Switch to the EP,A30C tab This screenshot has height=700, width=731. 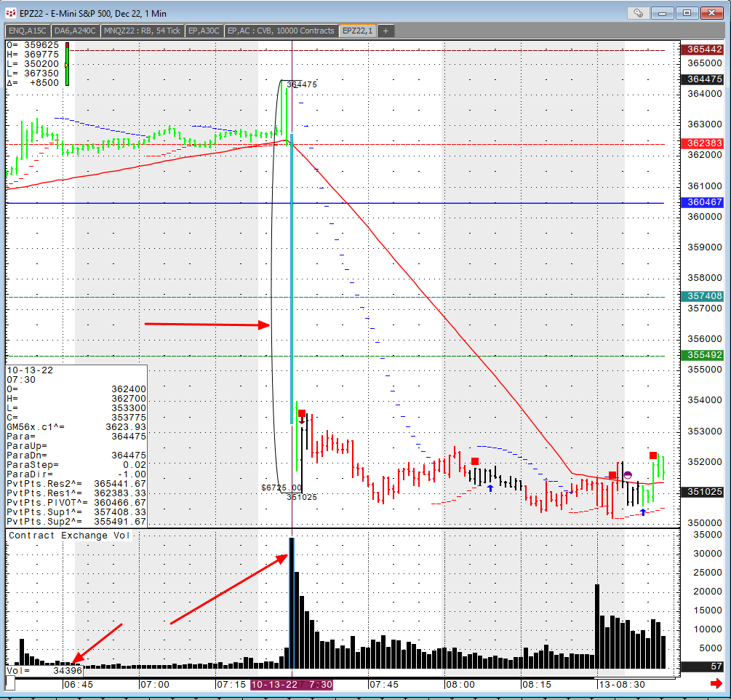click(x=204, y=31)
